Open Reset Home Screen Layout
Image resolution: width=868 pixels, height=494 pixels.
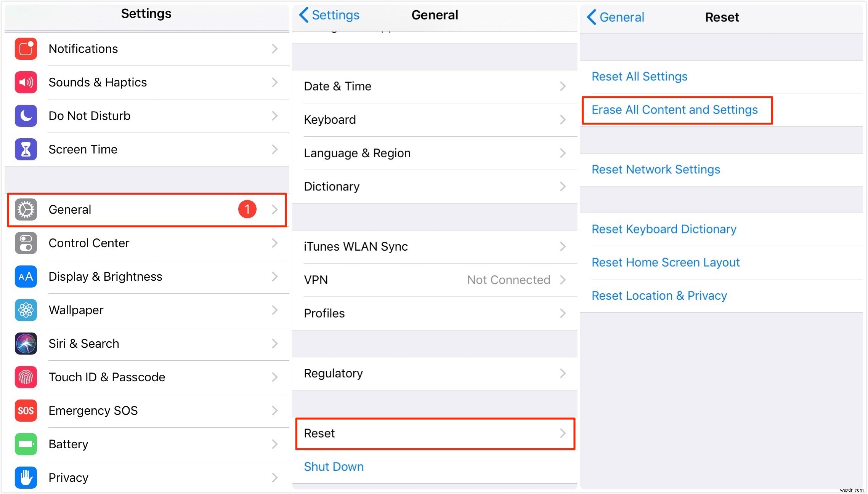[x=666, y=263]
